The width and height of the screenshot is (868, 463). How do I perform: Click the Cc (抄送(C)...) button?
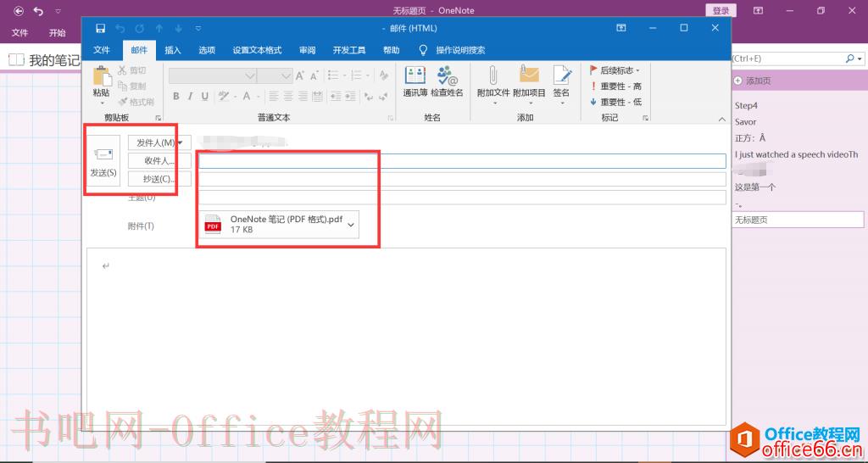tap(159, 179)
